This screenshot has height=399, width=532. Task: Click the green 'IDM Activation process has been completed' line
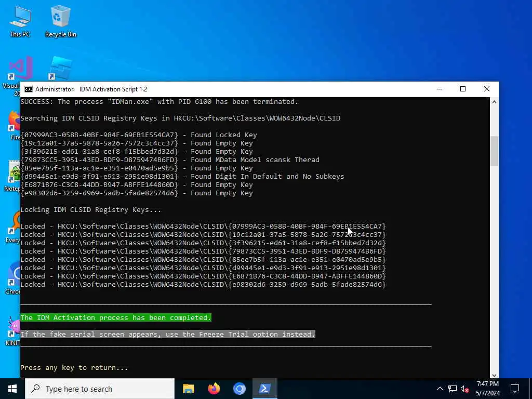pyautogui.click(x=116, y=317)
